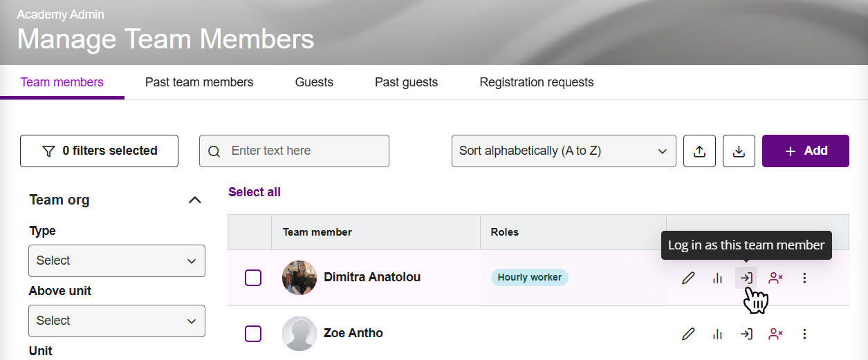This screenshot has height=360, width=868.
Task: Click the pencil edit icon for Zoe Antho
Action: point(687,334)
